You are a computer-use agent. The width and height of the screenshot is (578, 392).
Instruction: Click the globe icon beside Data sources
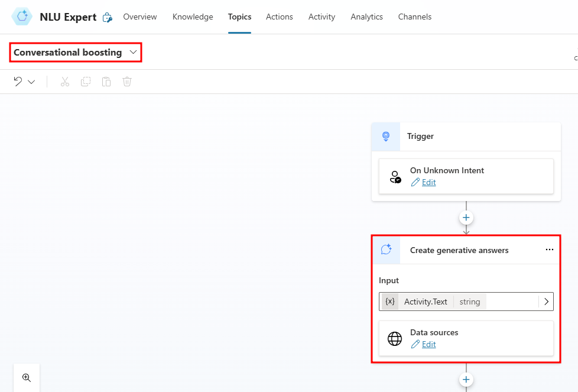tap(395, 338)
